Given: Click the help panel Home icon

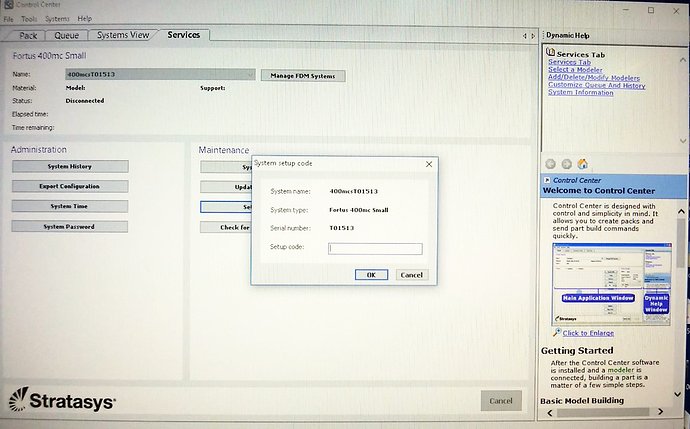Looking at the screenshot, I should 583,164.
